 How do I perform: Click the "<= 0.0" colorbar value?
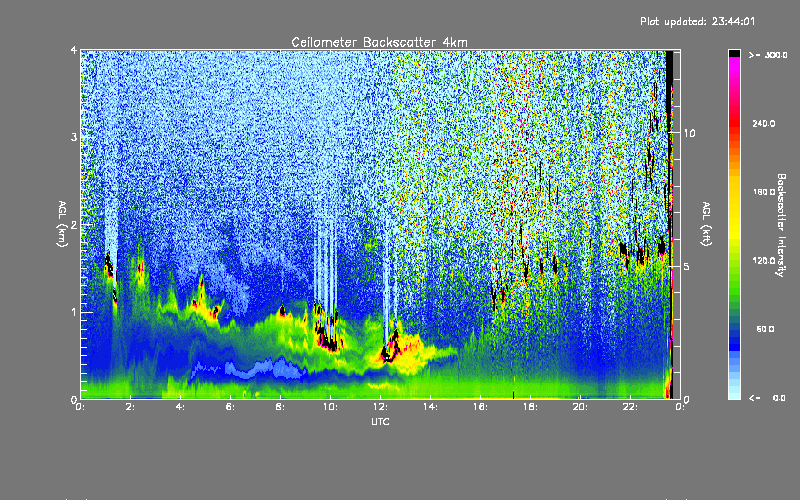pos(767,398)
